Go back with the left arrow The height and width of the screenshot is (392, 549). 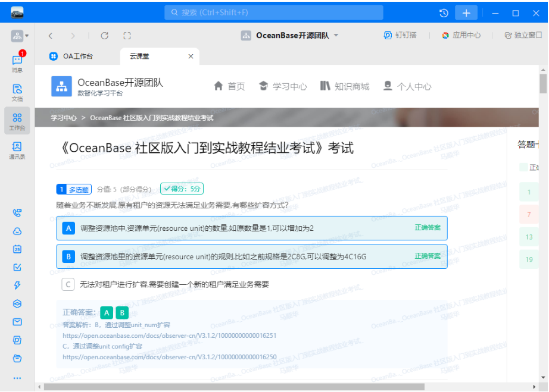click(x=51, y=36)
